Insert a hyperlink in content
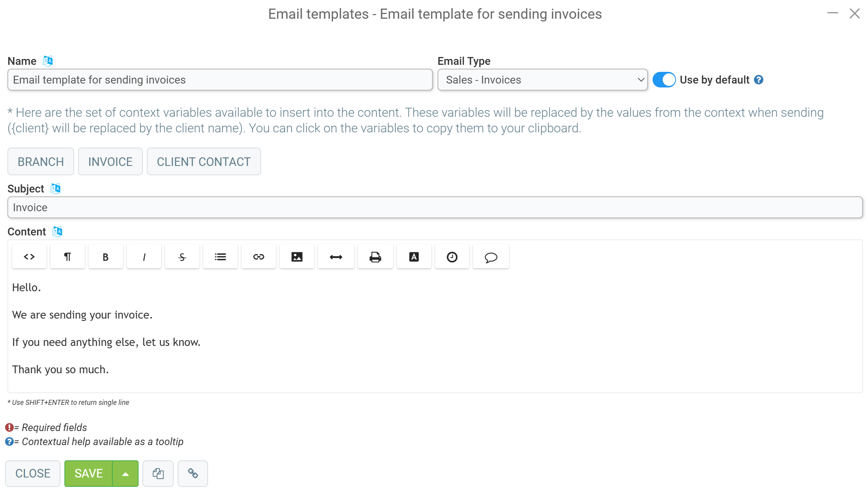The image size is (868, 490). pos(259,257)
